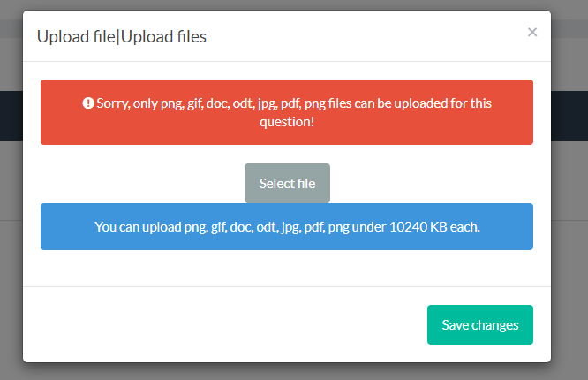Click the dark navigation bar behind the dialog's left edge
588x380 pixels.
pos(11,115)
